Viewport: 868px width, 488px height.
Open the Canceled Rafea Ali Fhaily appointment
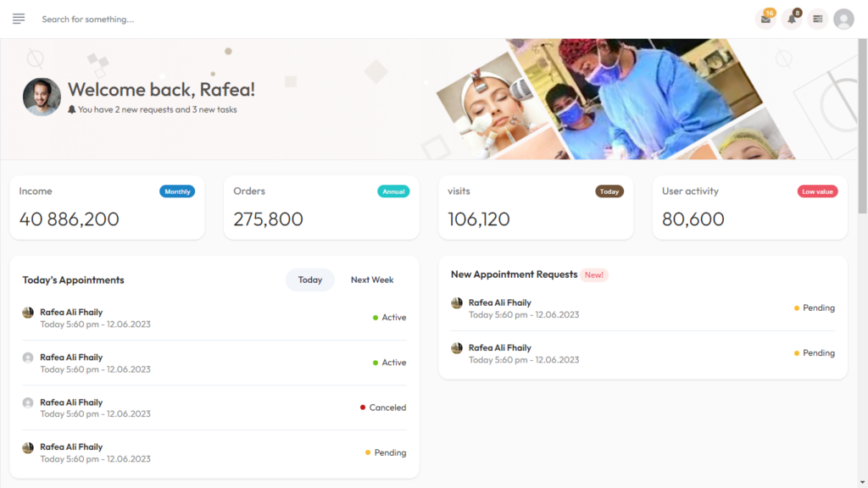(x=214, y=408)
